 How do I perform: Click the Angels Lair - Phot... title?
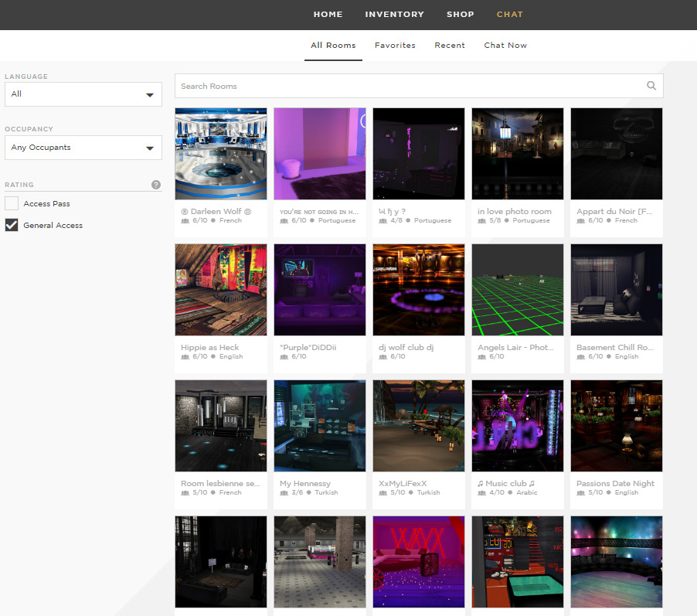pyautogui.click(x=515, y=347)
